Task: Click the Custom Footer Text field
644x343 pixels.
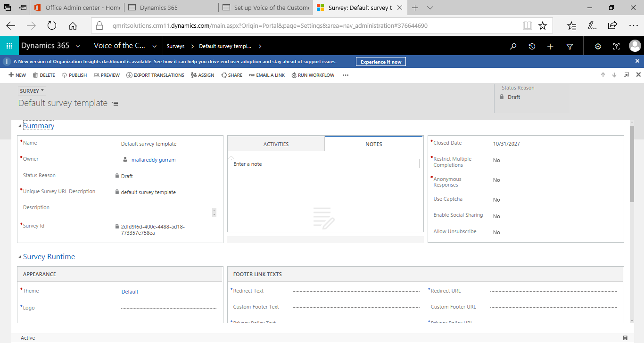Action: click(356, 307)
